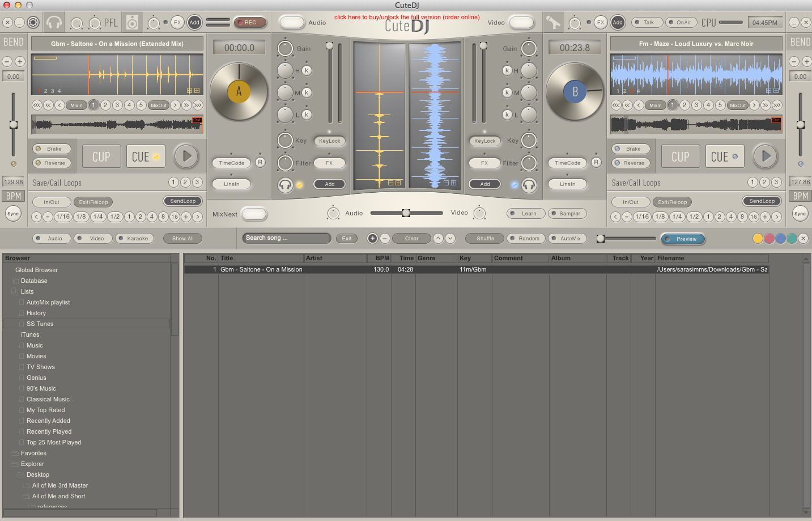
Task: Enable Brake on deck A
Action: coord(52,149)
